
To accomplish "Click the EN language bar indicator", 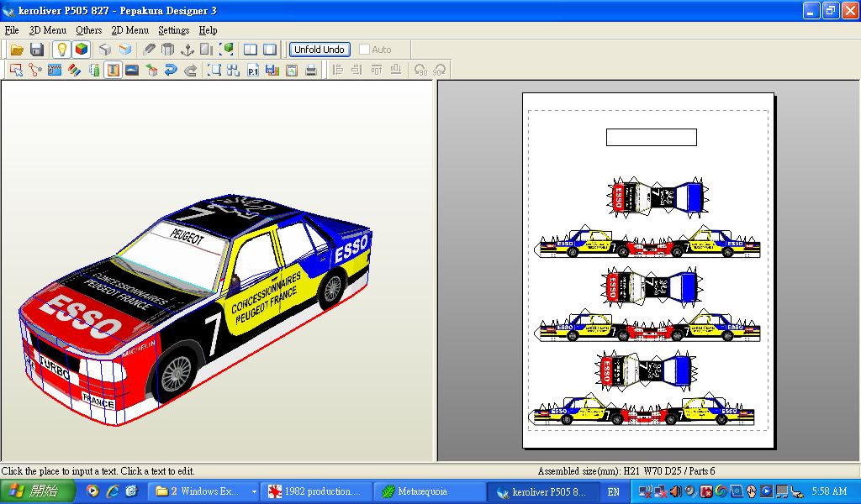I will [613, 491].
